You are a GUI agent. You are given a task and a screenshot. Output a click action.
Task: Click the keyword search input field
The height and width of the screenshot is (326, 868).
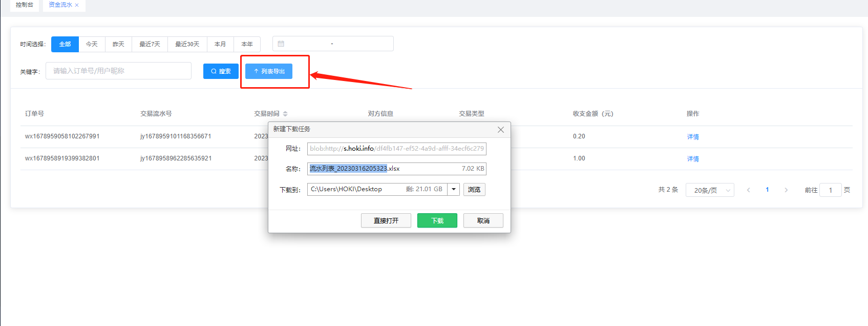pyautogui.click(x=118, y=71)
